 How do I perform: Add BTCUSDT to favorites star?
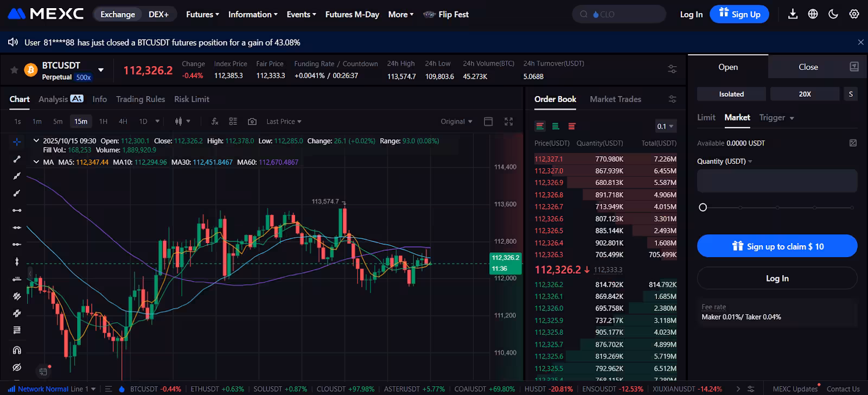point(15,70)
